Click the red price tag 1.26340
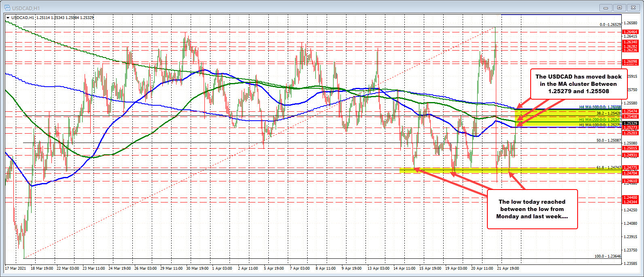The height and width of the screenshot is (277, 644). (631, 42)
